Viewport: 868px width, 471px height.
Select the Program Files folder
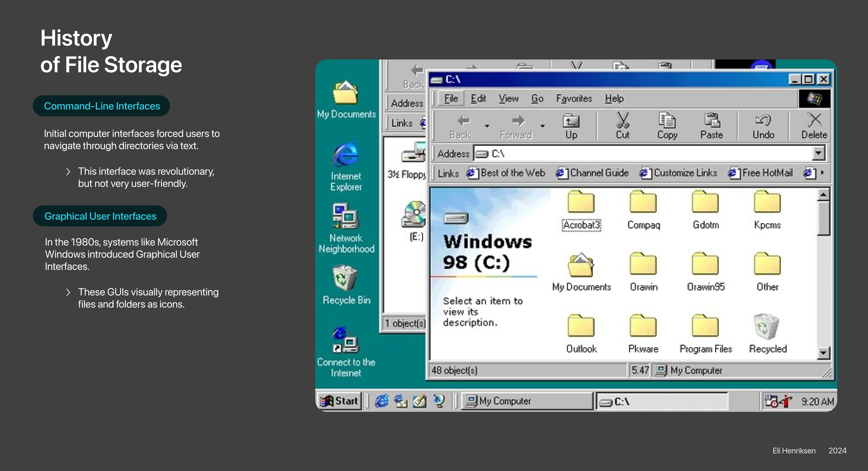[706, 334]
